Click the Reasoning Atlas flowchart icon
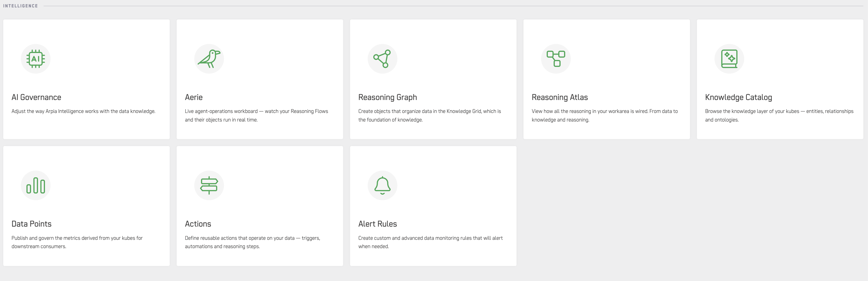 click(556, 59)
